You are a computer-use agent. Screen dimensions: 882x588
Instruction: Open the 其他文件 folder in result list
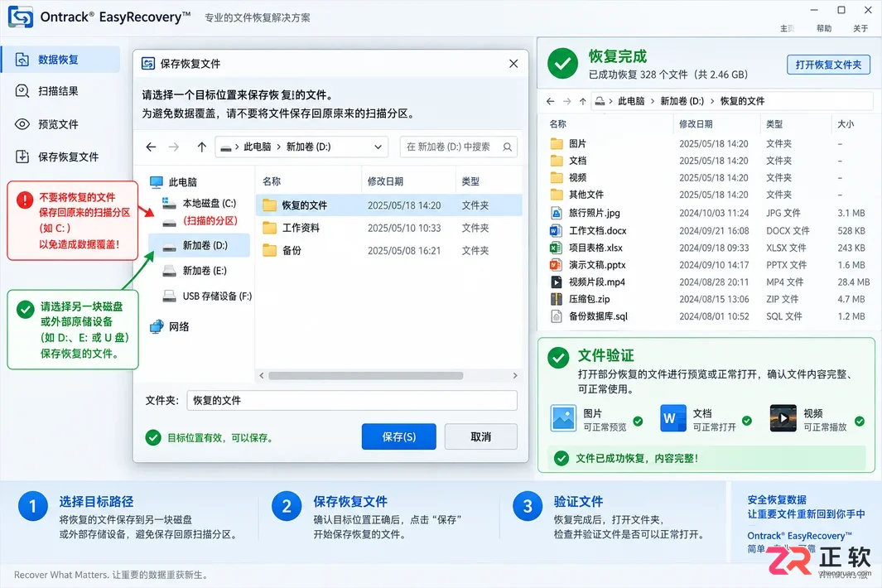[x=577, y=194]
